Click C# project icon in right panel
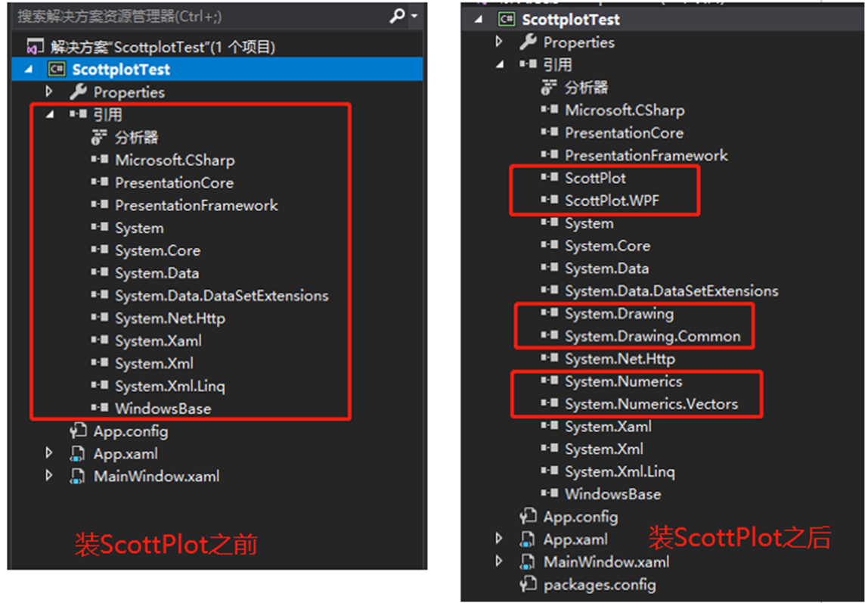868x603 pixels. (507, 20)
